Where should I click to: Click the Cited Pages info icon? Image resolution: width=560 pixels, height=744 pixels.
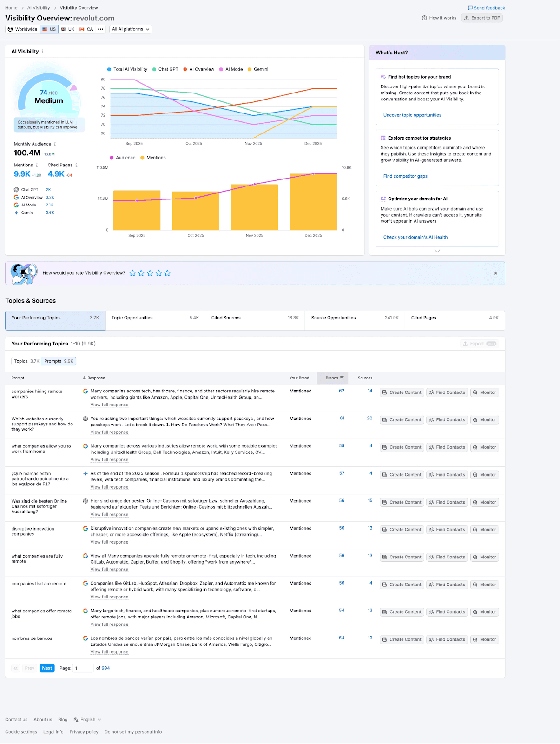[x=76, y=165]
